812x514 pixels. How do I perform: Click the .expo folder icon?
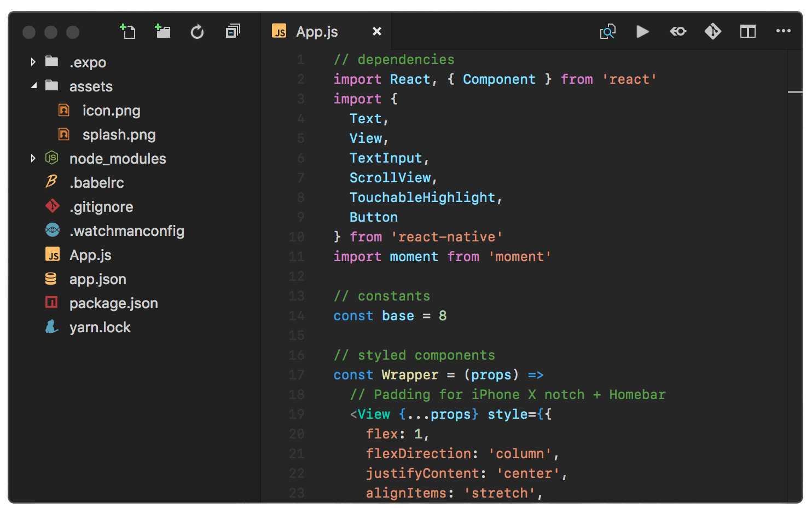click(x=52, y=61)
